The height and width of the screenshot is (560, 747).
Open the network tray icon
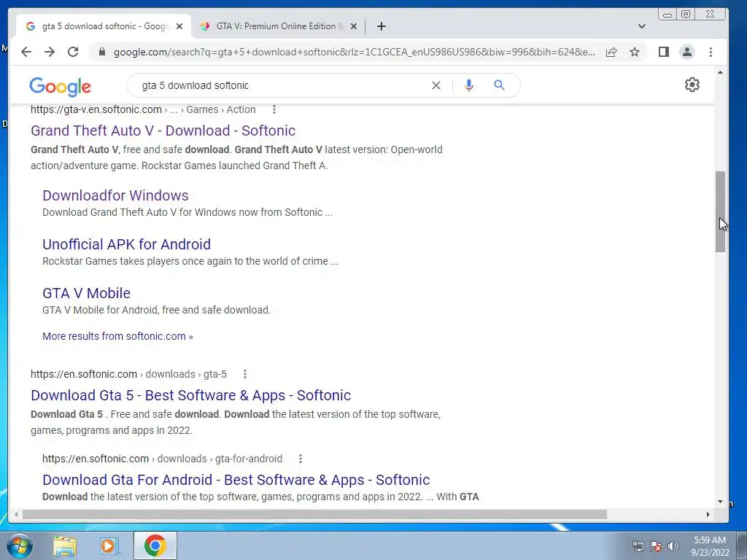(x=638, y=546)
